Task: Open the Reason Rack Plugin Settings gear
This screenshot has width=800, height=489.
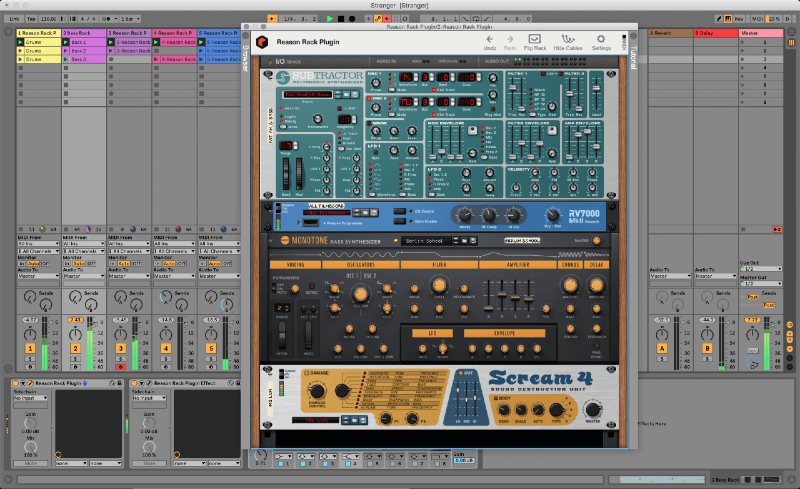Action: [601, 38]
